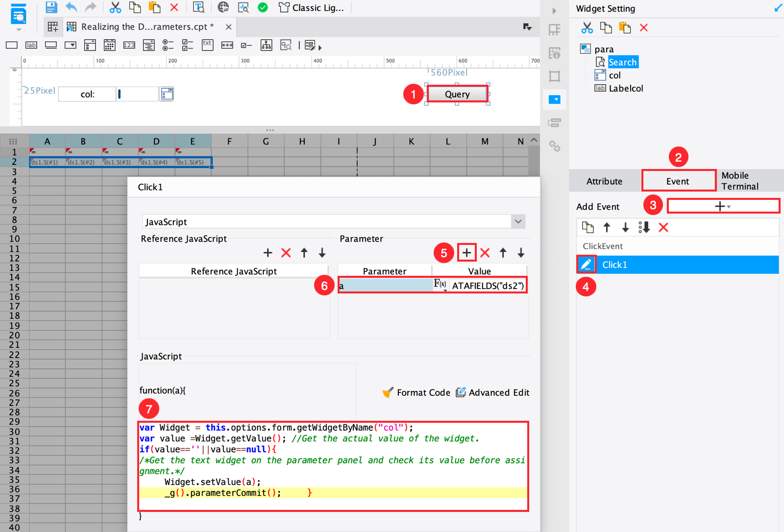Pick the number 123 widget from the toolbar

129,45
